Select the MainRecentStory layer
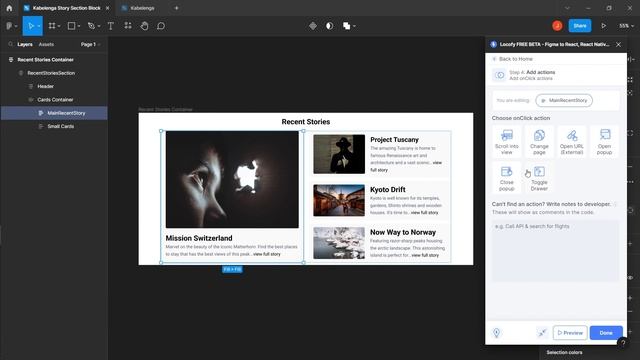 tap(54, 113)
